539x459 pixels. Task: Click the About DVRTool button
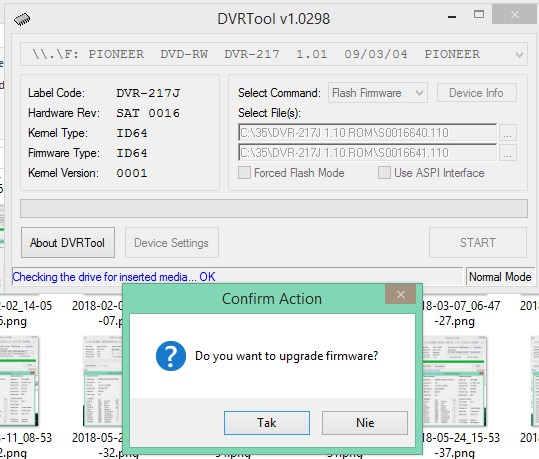[68, 243]
